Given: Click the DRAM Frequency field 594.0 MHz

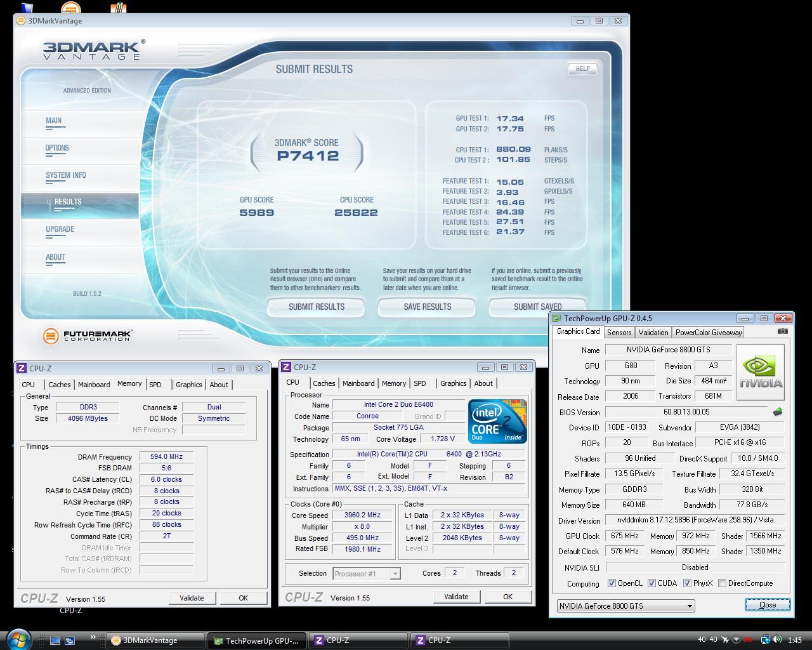Looking at the screenshot, I should tap(166, 456).
